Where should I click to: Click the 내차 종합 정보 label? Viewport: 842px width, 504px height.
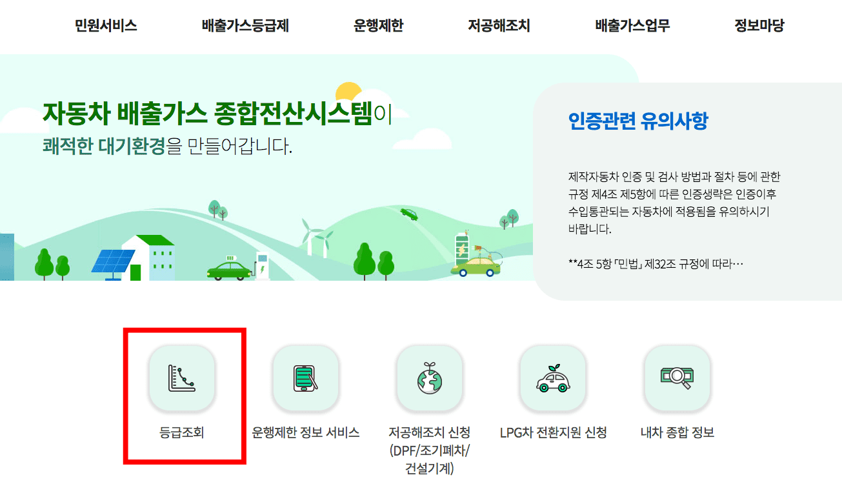click(677, 432)
